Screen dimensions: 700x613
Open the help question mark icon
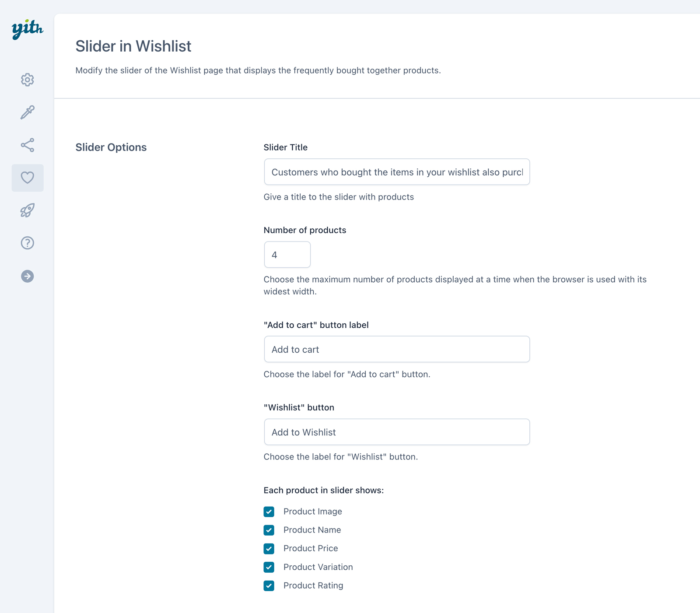tap(28, 243)
